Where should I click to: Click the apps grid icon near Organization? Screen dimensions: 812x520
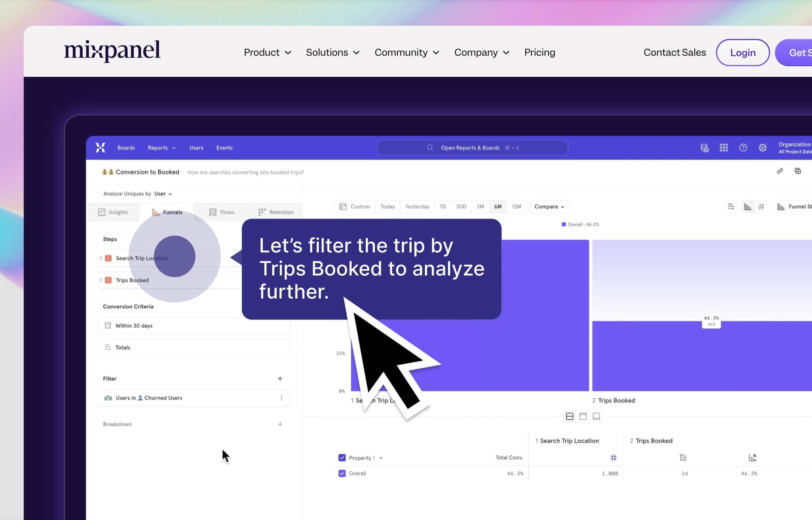point(723,148)
